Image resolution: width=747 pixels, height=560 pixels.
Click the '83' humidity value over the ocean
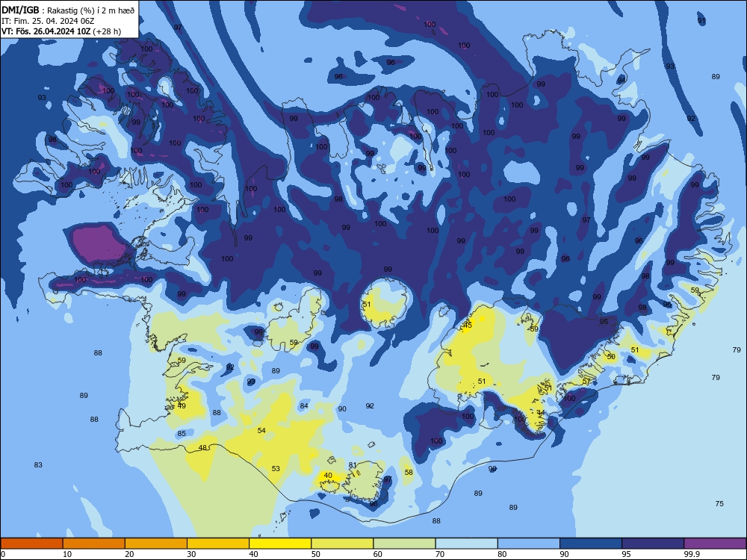point(38,465)
